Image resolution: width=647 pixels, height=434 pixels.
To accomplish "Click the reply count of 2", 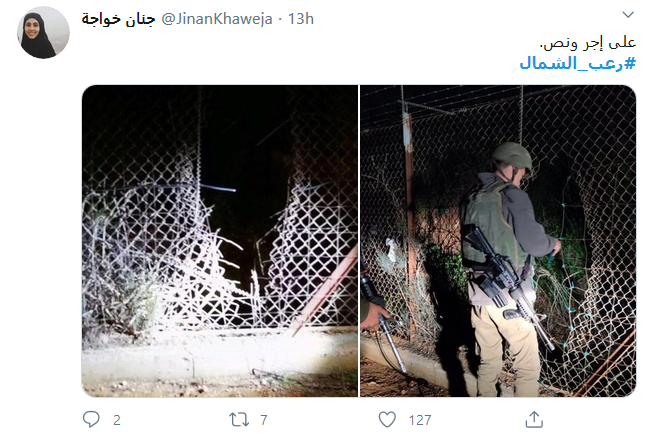I will point(117,420).
